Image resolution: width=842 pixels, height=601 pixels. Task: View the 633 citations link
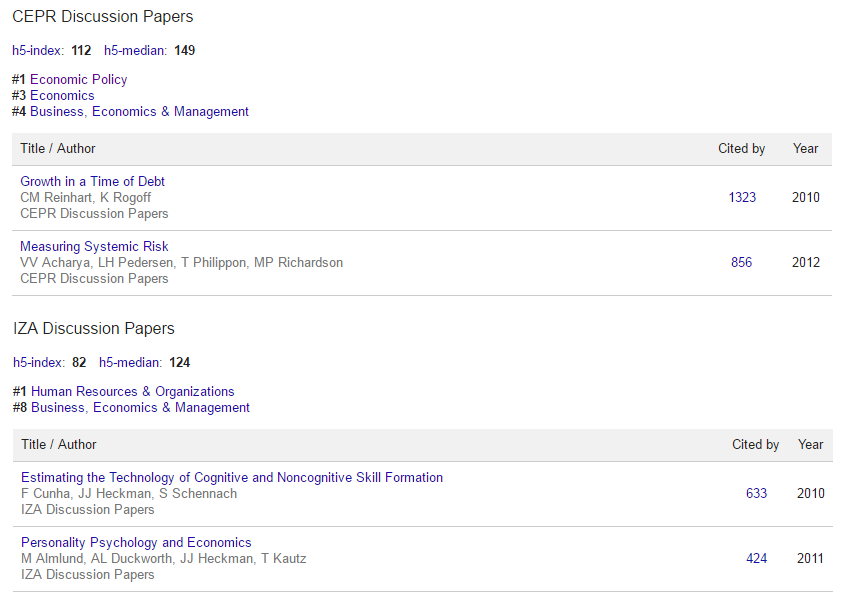[757, 494]
